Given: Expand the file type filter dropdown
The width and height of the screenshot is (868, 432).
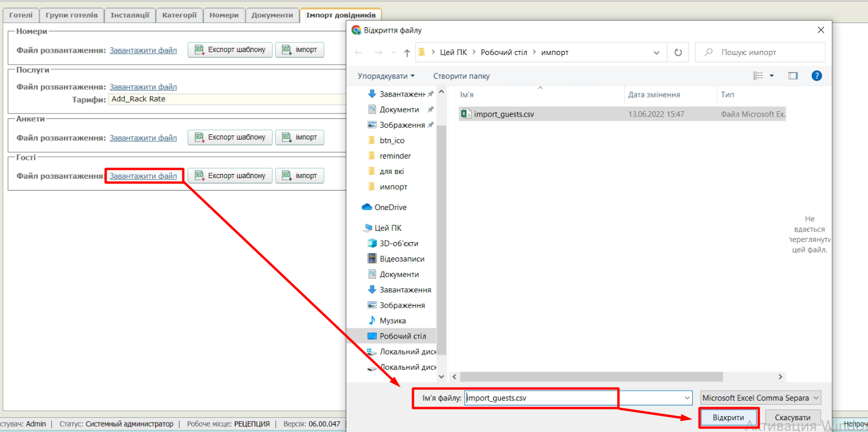Looking at the screenshot, I should (x=761, y=398).
